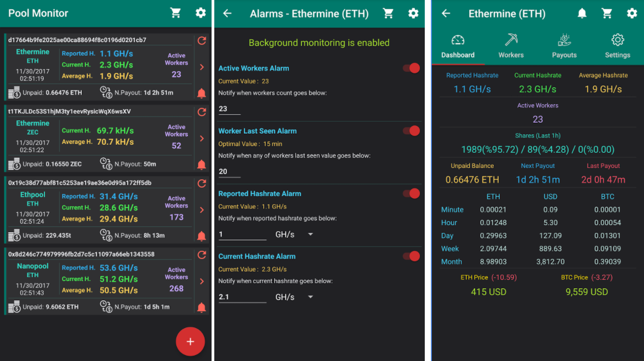The image size is (644, 361).
Task: Expand Ethermine ETH pool details chevron
Action: point(202,67)
